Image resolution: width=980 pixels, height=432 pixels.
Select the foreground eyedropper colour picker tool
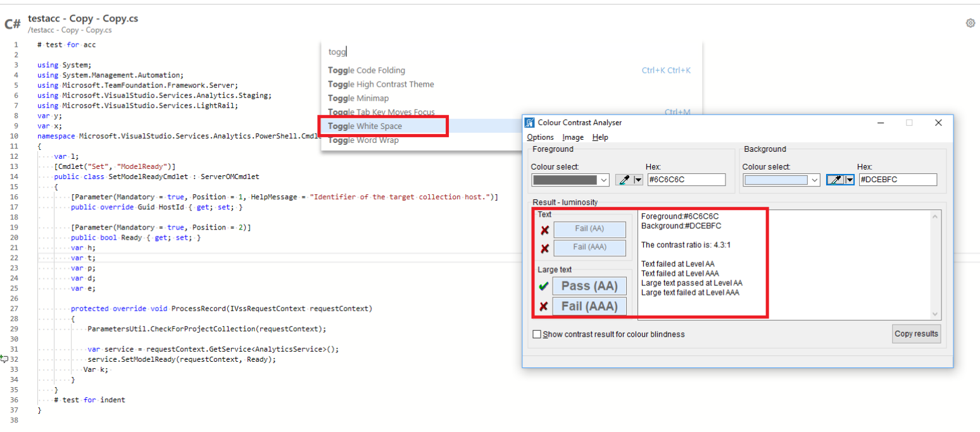[x=625, y=180]
